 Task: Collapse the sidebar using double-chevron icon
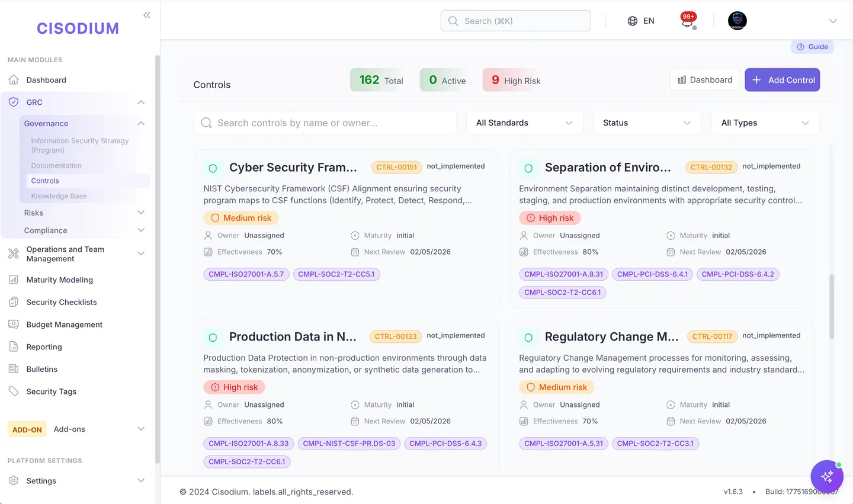pos(147,15)
